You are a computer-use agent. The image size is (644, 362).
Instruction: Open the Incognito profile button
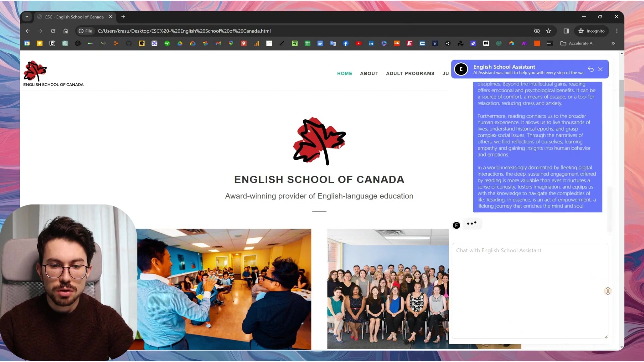591,31
